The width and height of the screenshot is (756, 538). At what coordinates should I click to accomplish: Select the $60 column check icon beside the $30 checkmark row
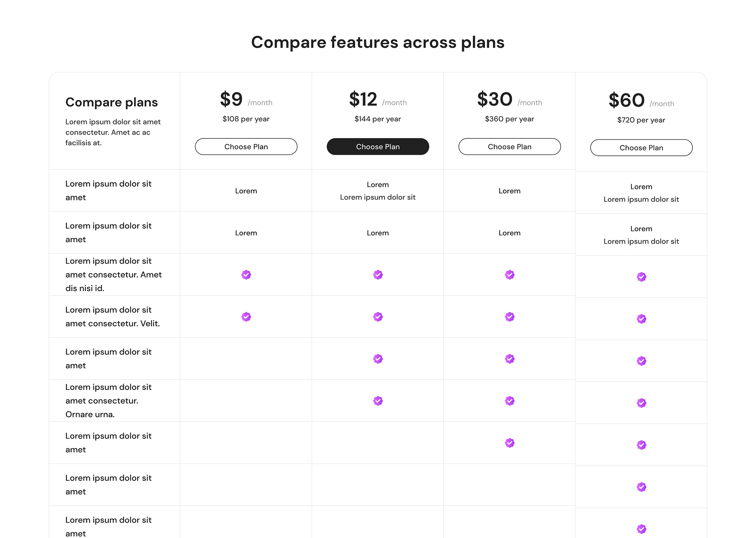[x=641, y=445]
